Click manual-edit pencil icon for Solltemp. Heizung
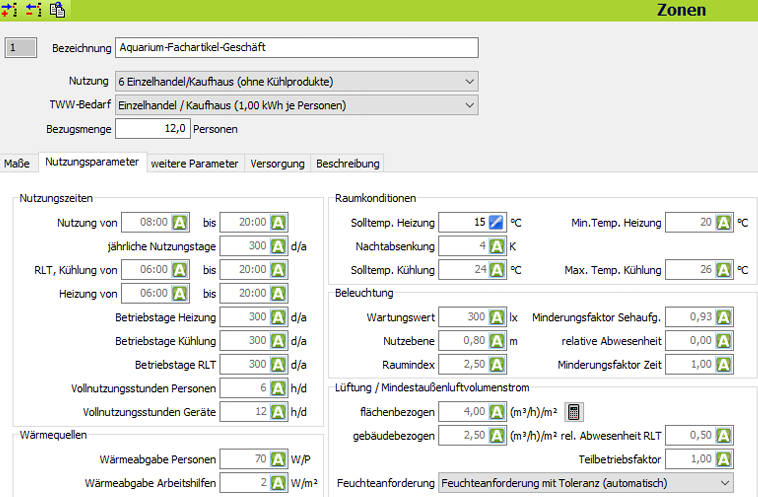Image resolution: width=758 pixels, height=497 pixels. [497, 222]
